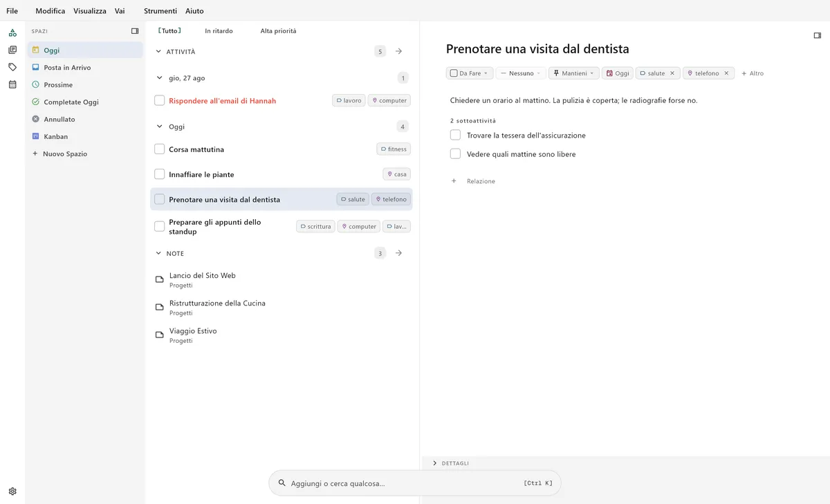
Task: Click the salute tag in the task list
Action: (x=353, y=199)
